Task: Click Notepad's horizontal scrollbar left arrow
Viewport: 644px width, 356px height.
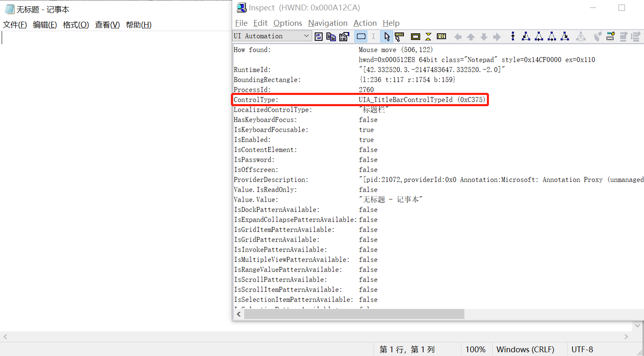Action: tap(5, 336)
